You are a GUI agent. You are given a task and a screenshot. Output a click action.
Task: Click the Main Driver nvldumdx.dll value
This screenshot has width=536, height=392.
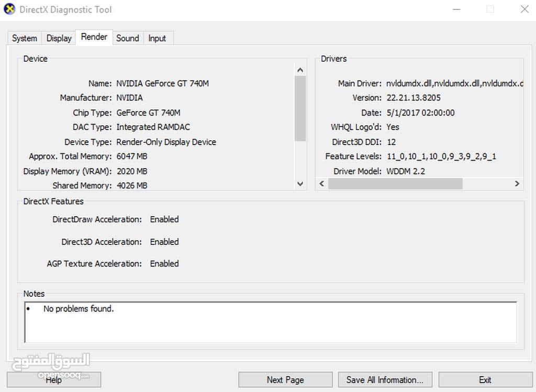click(455, 83)
